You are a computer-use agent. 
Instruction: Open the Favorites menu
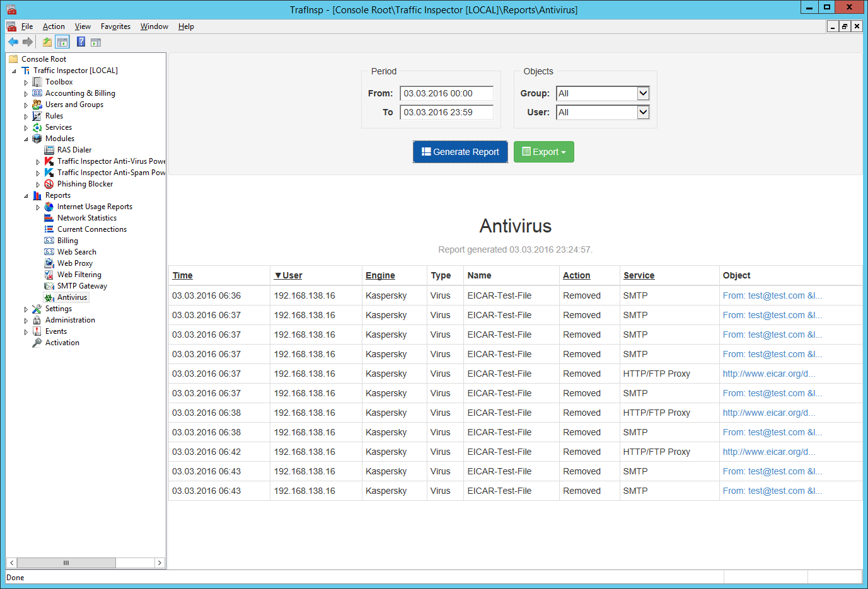click(x=115, y=26)
